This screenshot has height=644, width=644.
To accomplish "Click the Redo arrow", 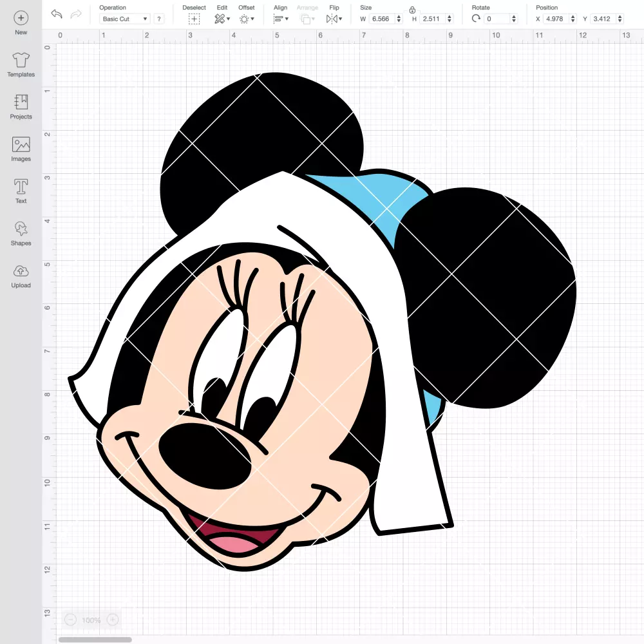I will point(75,14).
